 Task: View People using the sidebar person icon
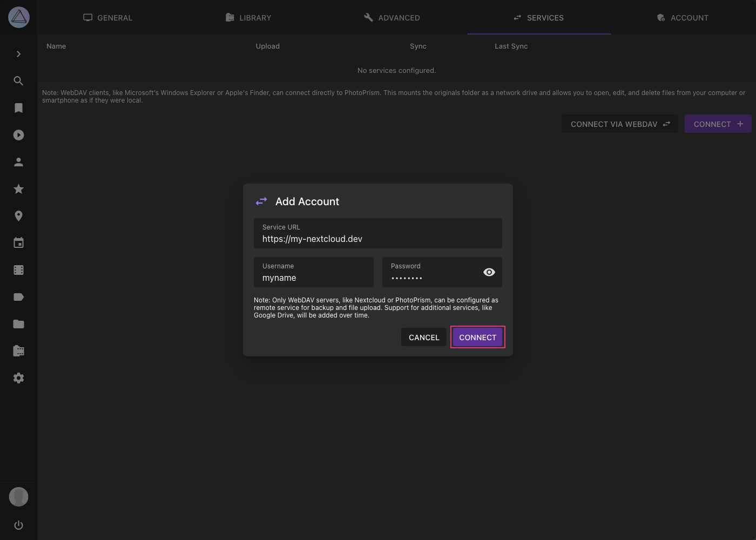point(18,162)
